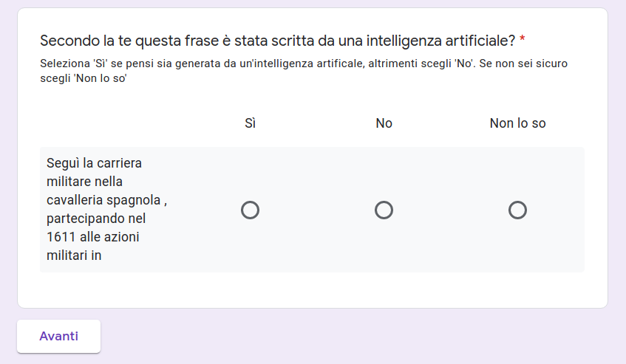Click the words 'militari in' ending the sentence
This screenshot has height=364, width=626.
click(x=74, y=255)
